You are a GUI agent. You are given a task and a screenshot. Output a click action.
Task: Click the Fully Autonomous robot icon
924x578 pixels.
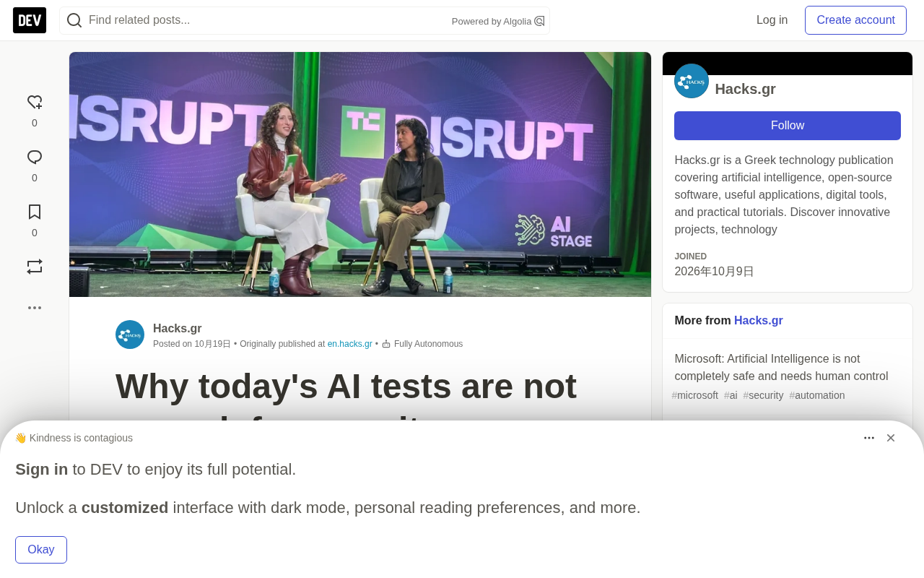[386, 344]
